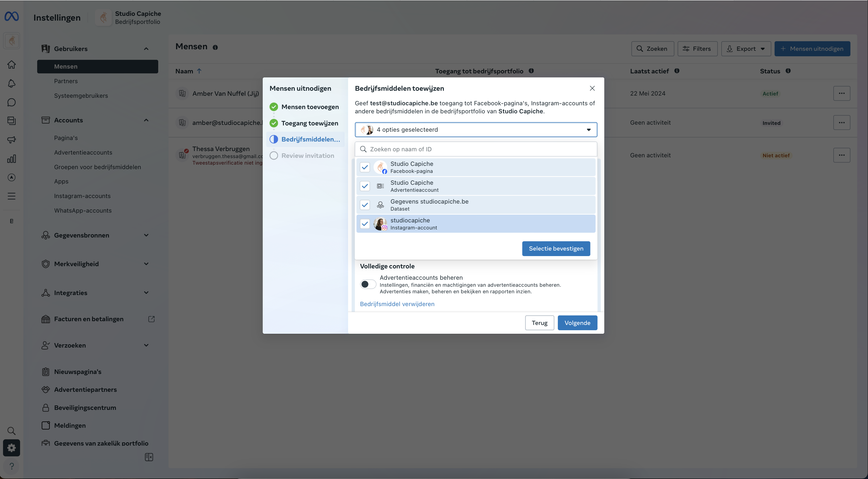Open Beveiligingscentrum in the sidebar
868x479 pixels.
(85, 408)
